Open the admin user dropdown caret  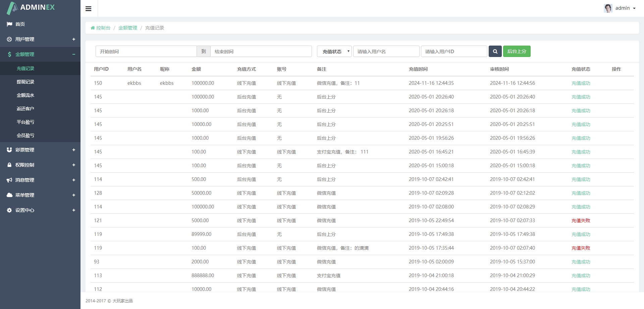click(x=634, y=8)
